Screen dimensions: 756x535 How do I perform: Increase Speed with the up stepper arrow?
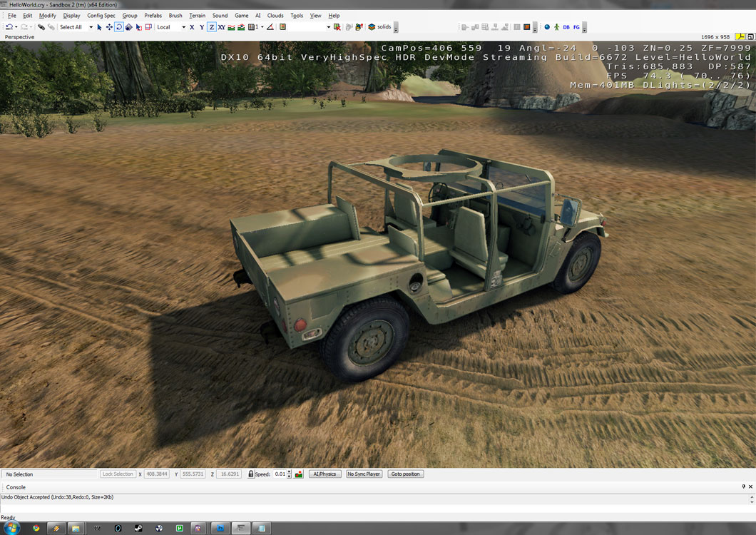click(290, 472)
